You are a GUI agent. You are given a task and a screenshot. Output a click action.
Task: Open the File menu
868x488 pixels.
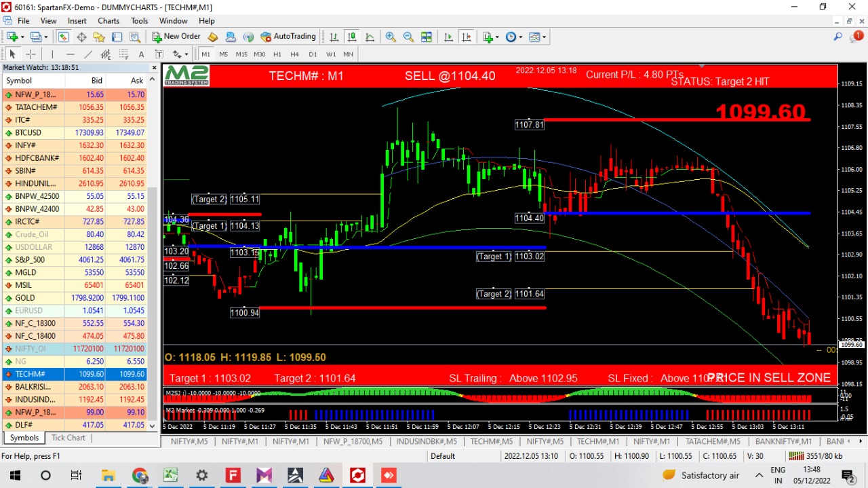pos(23,21)
